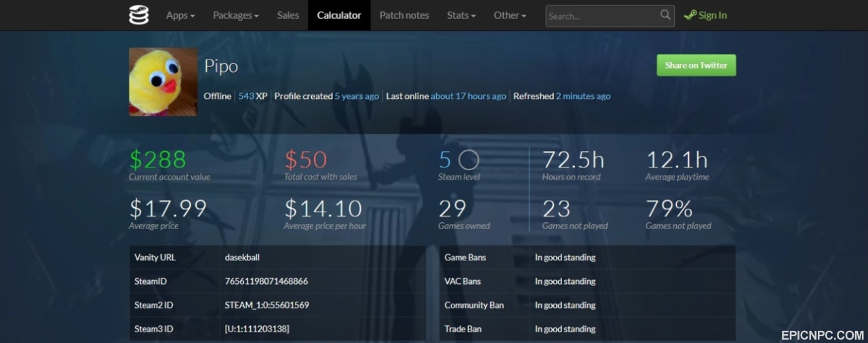Click the '5 years ago' profile date
This screenshot has height=343, width=868.
[x=357, y=96]
